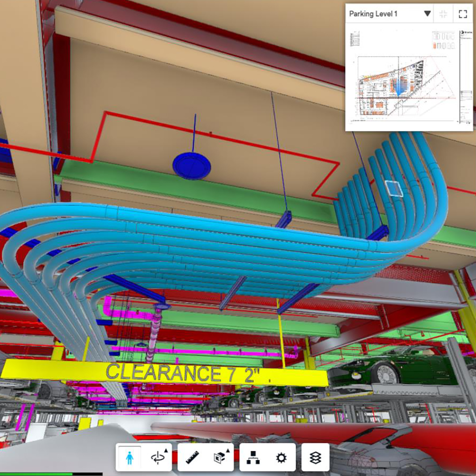
Task: Select the orbit rotation tool
Action: 157,458
